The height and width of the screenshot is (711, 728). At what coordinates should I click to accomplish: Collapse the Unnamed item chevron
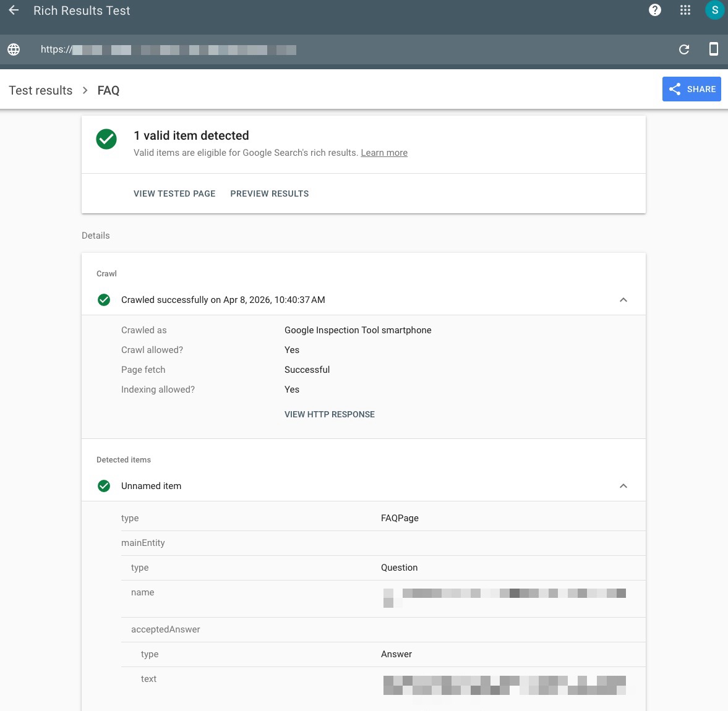[623, 486]
